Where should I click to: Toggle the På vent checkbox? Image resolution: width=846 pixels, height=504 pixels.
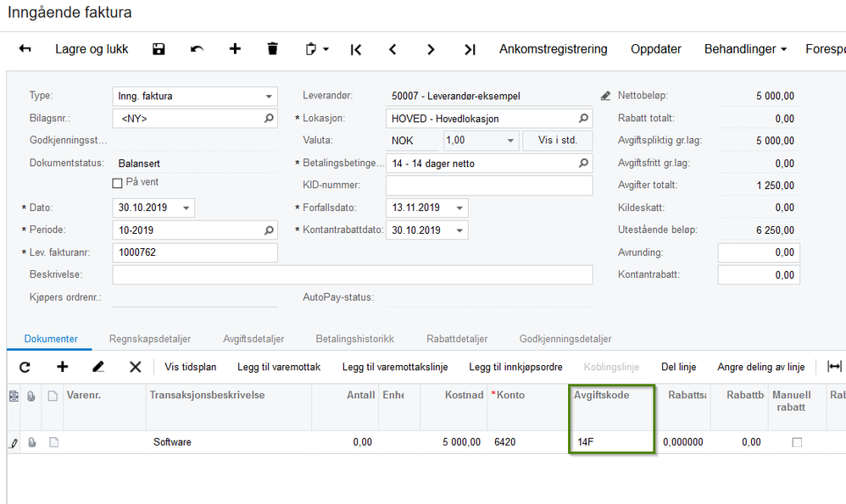pos(117,183)
